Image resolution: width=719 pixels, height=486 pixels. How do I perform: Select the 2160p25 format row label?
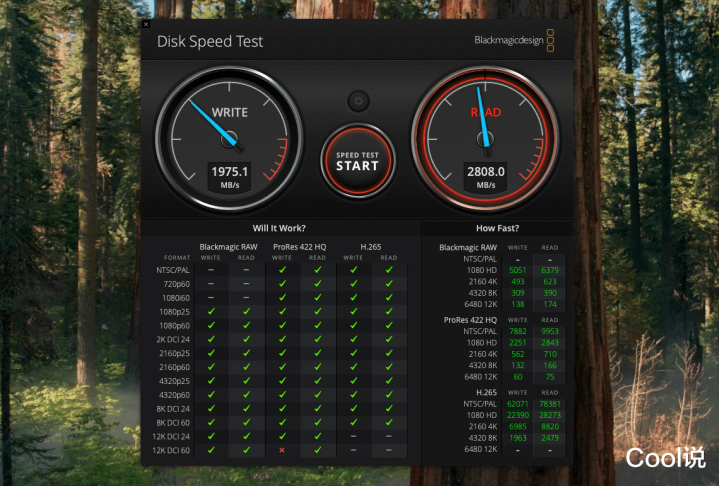point(174,353)
